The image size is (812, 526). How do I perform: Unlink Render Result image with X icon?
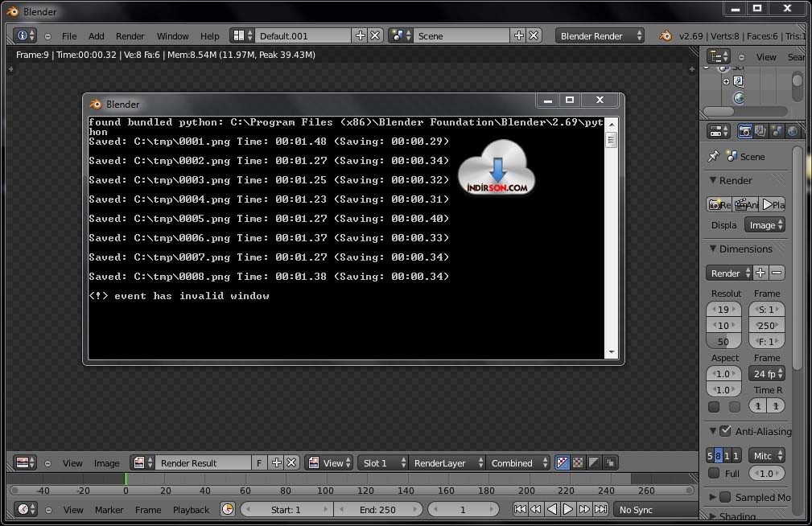click(x=291, y=462)
